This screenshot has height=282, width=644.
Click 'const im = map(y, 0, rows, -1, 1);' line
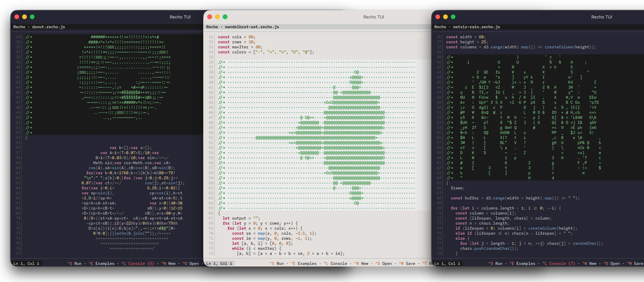point(272,238)
